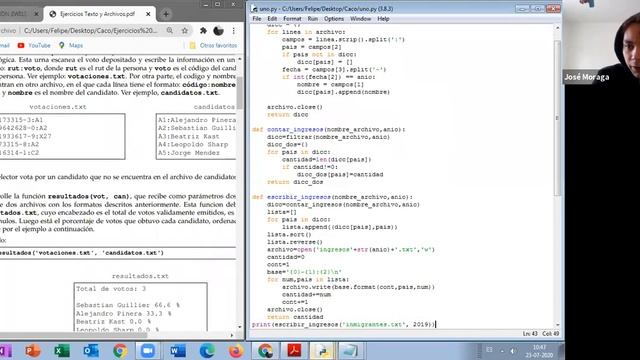Click 'Total de votos: 3' in the PDF
Viewport: 640px width, 360px height.
[x=111, y=289]
